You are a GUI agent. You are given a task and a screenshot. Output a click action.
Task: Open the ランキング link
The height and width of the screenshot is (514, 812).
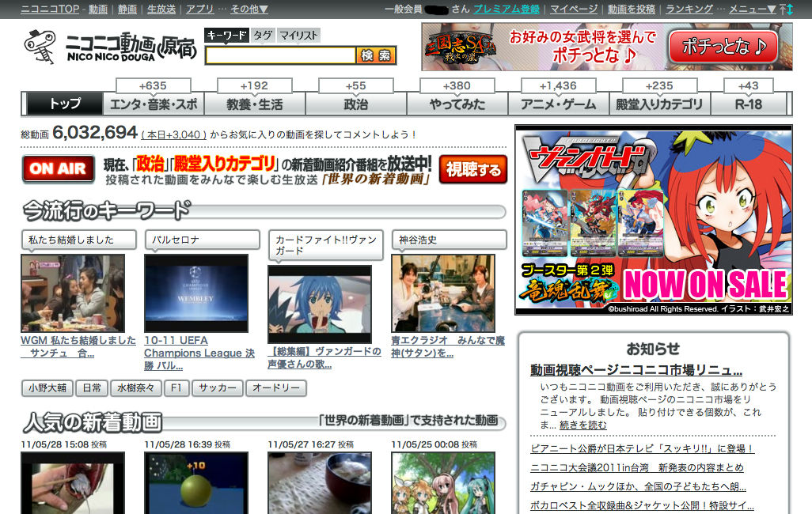coord(689,9)
